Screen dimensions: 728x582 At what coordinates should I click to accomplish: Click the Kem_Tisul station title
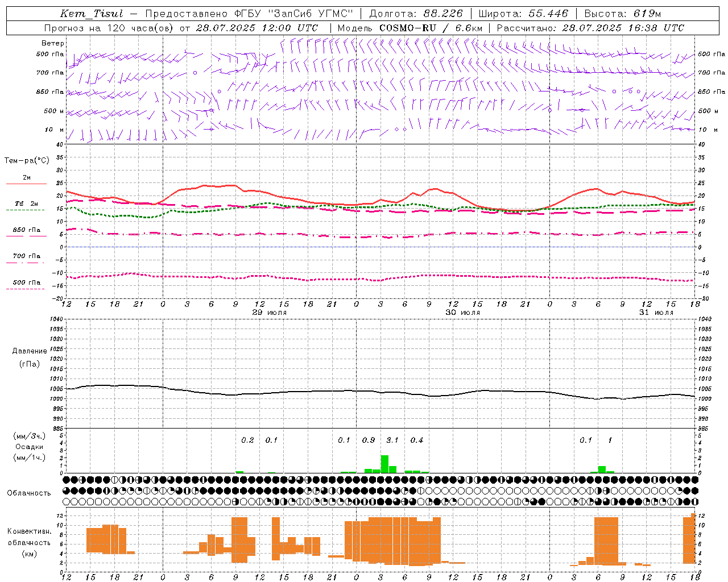pos(92,14)
